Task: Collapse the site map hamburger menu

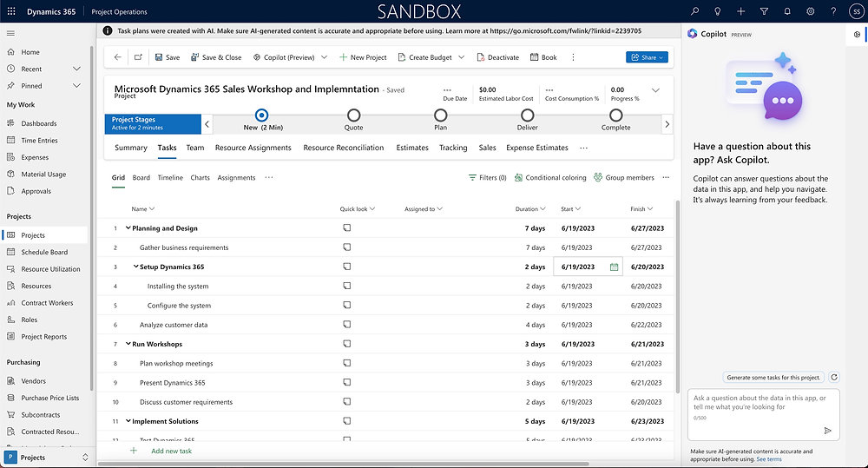Action: pos(10,33)
